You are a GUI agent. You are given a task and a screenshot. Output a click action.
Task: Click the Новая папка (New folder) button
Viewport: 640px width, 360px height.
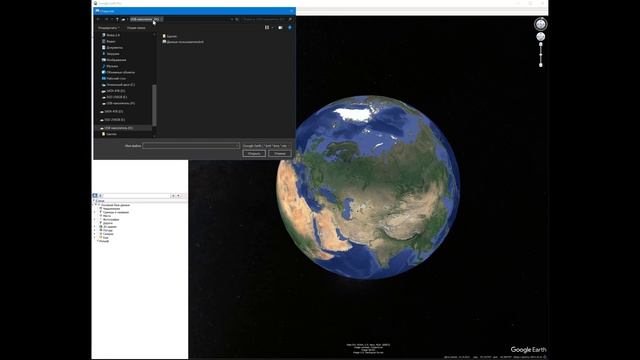point(136,28)
